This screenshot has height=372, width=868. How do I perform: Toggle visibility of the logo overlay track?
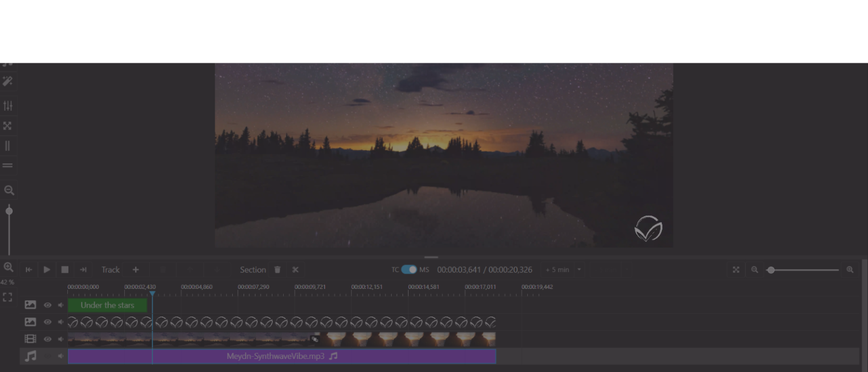pos(47,322)
